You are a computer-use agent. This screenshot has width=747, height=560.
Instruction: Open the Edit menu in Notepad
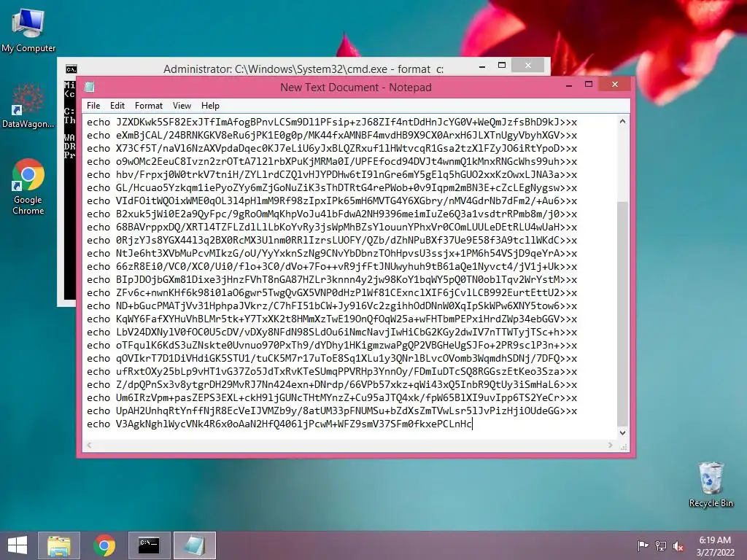click(117, 106)
